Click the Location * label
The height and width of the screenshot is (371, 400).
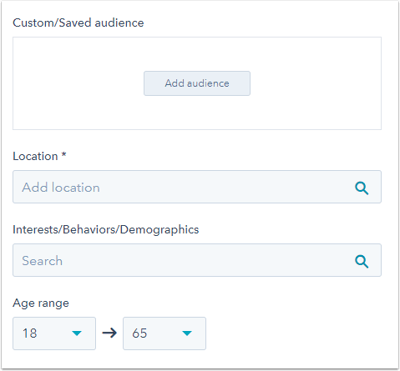39,156
